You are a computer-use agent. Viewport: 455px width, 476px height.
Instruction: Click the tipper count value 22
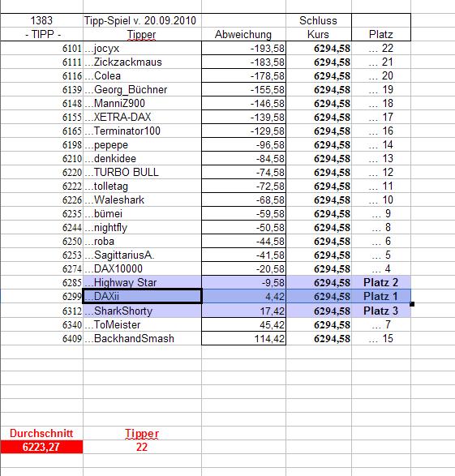point(142,447)
